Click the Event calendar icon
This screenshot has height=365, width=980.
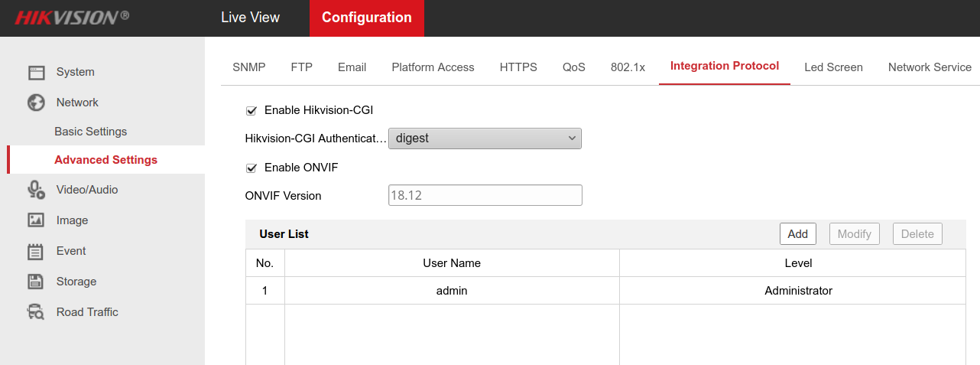[x=37, y=251]
